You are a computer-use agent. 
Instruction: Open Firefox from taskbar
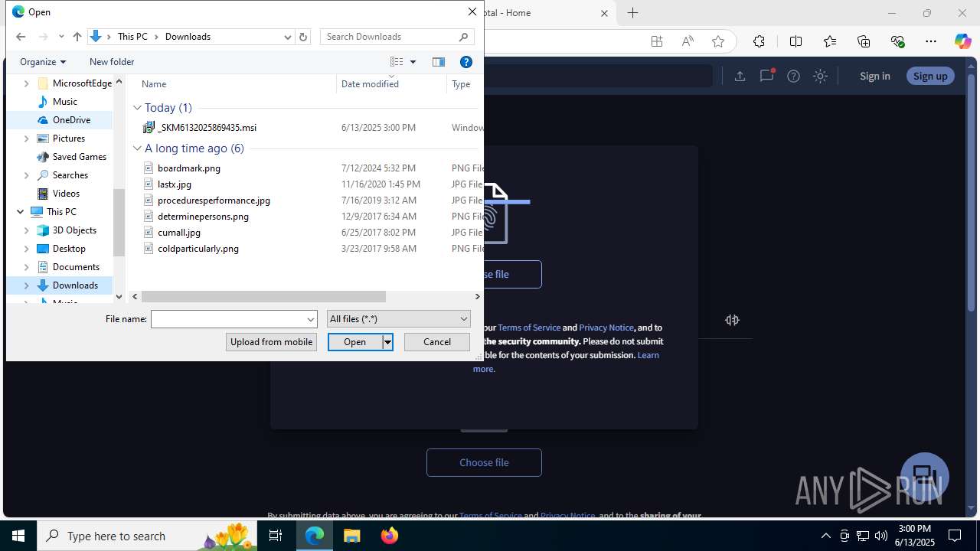point(390,536)
